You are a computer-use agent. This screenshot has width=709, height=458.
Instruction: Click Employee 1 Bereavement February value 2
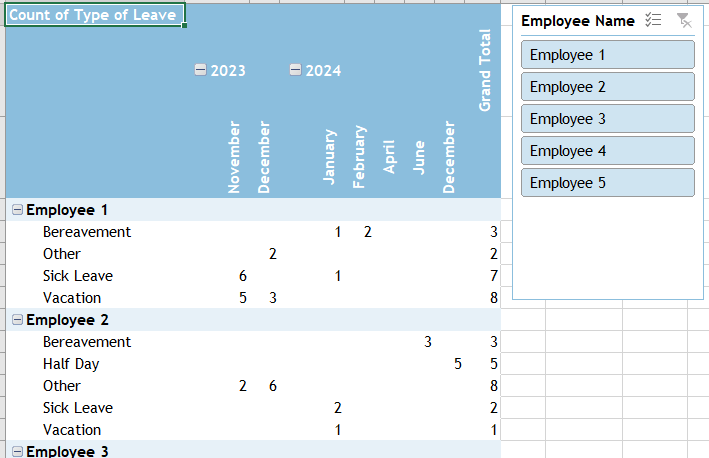tap(368, 232)
